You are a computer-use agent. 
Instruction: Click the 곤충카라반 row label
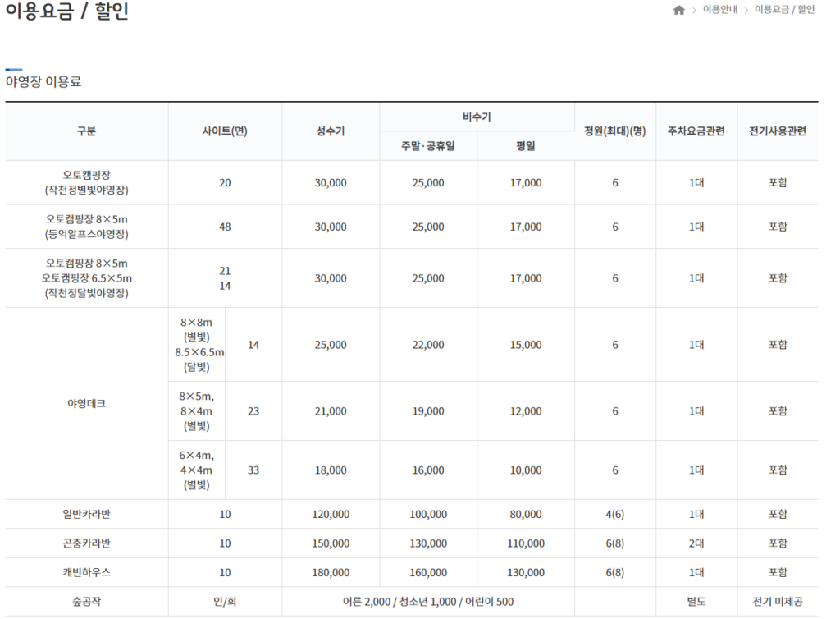coord(86,543)
